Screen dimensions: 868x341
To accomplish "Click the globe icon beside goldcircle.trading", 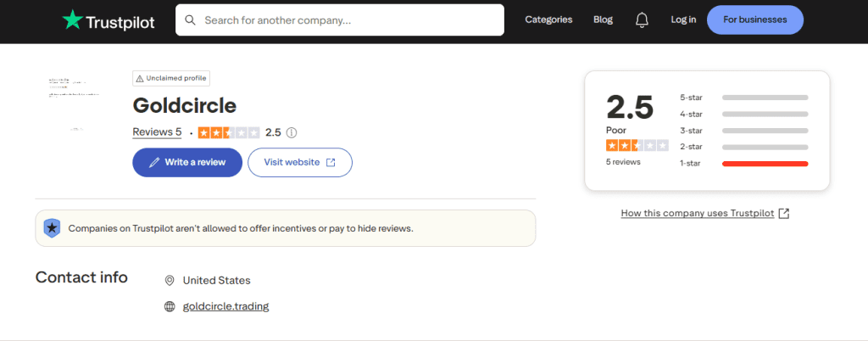I will [x=170, y=307].
